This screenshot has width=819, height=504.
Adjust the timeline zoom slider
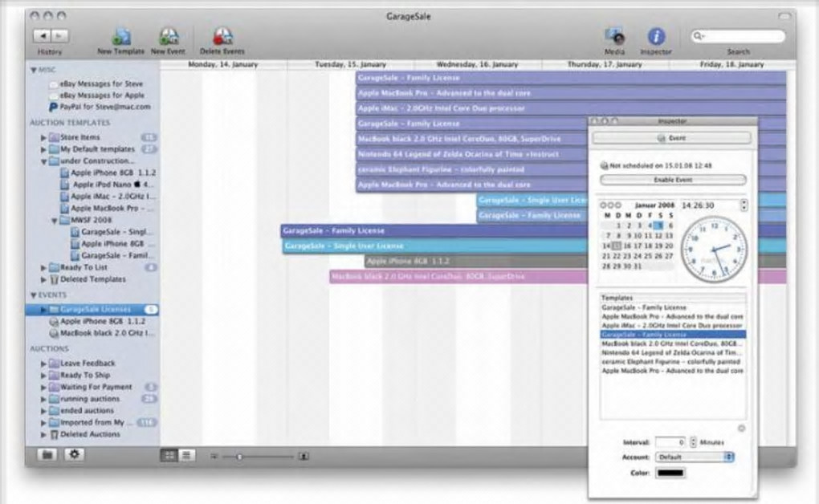click(239, 457)
